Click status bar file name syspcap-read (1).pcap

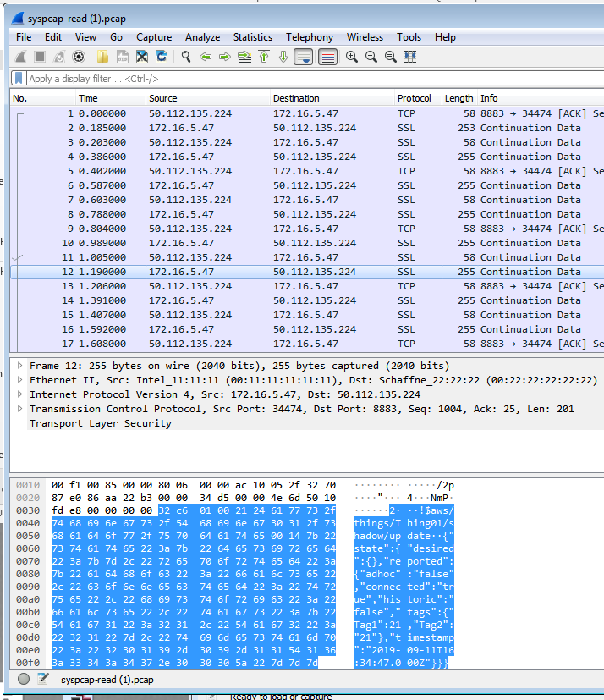pyautogui.click(x=107, y=680)
